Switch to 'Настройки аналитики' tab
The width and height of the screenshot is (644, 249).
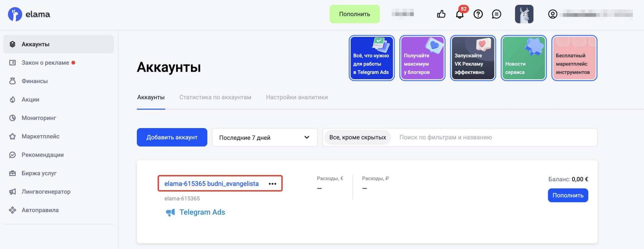pyautogui.click(x=297, y=97)
